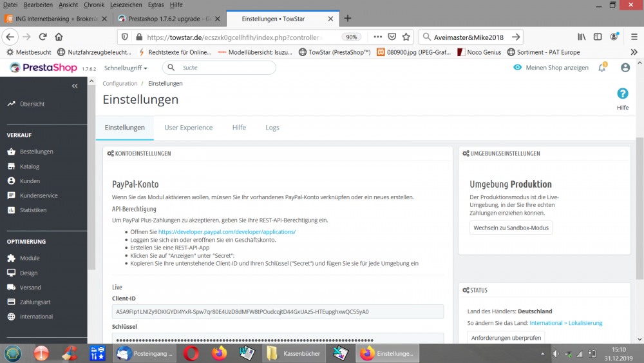Show hidden system tray icons
This screenshot has height=363, width=644.
(x=542, y=353)
